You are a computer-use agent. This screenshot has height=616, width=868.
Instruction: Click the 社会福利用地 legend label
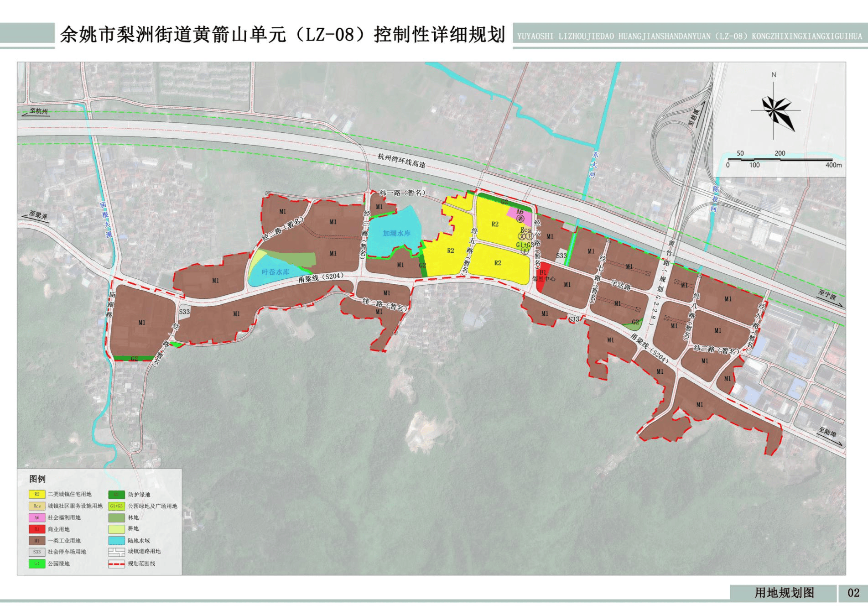coord(64,517)
